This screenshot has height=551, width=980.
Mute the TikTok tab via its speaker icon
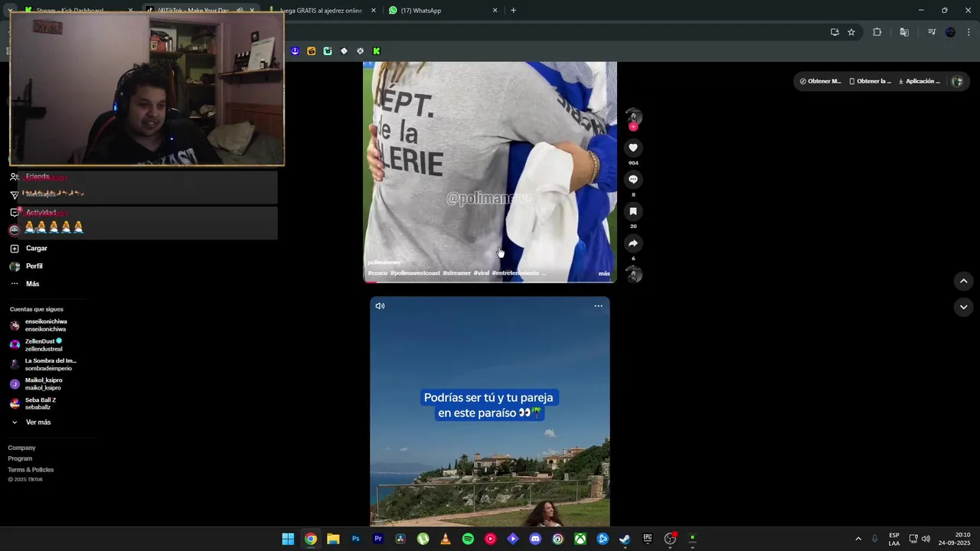240,10
